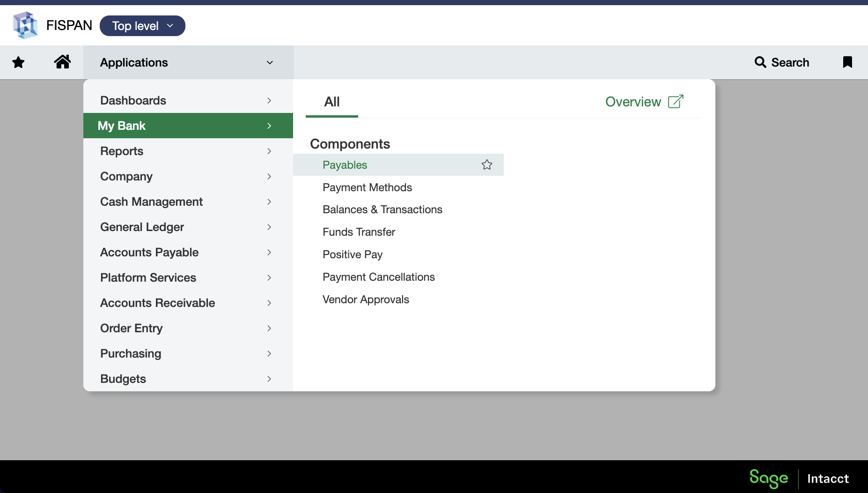868x493 pixels.
Task: Open the Funds Transfer link
Action: [x=359, y=232]
